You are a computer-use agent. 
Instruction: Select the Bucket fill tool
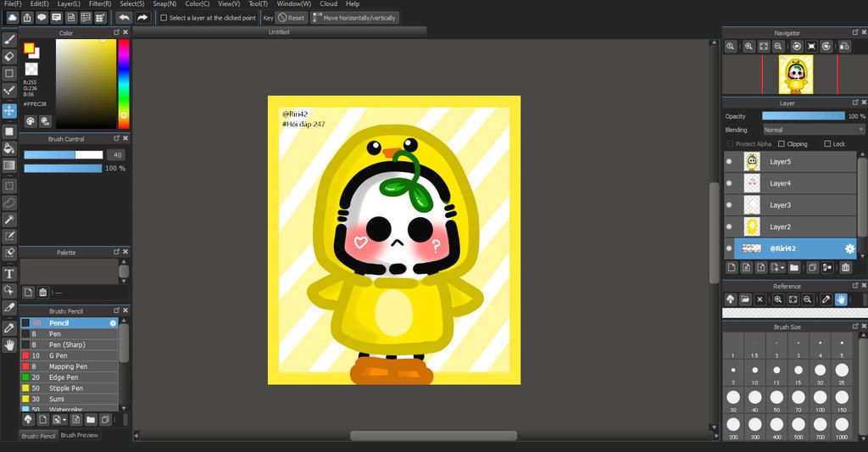pos(9,148)
